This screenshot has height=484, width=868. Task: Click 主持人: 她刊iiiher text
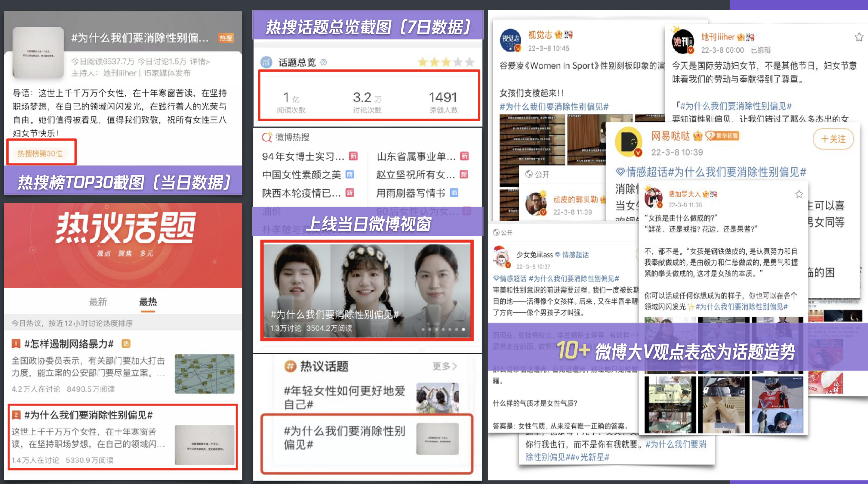tap(104, 73)
